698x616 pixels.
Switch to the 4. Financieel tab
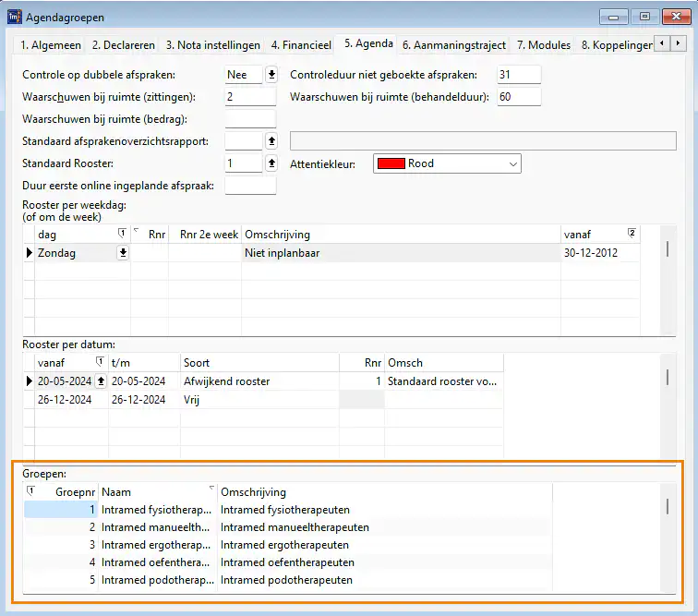click(x=300, y=44)
